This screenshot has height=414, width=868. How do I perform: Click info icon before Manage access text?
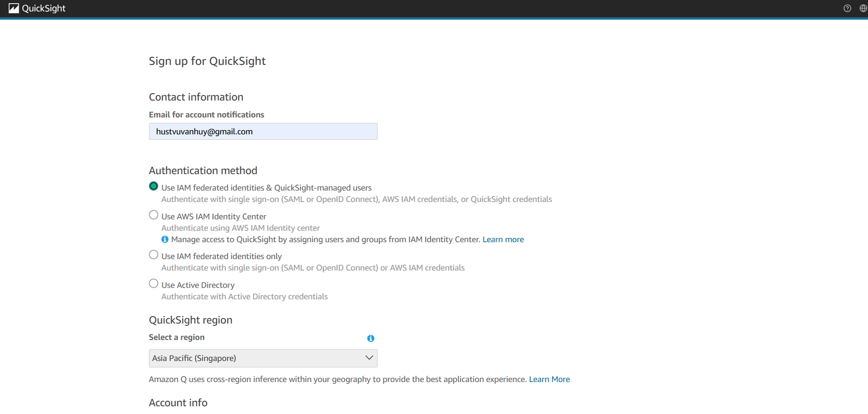[x=165, y=239]
